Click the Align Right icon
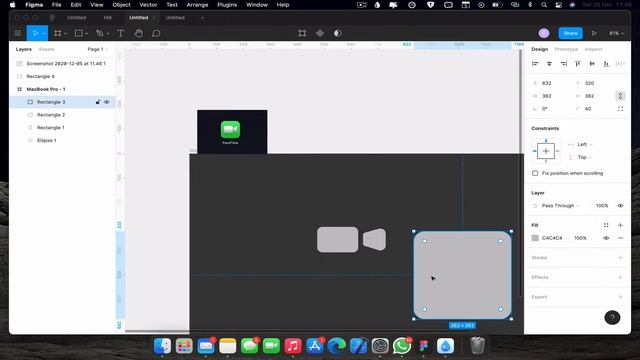The image size is (640, 360). (x=564, y=64)
